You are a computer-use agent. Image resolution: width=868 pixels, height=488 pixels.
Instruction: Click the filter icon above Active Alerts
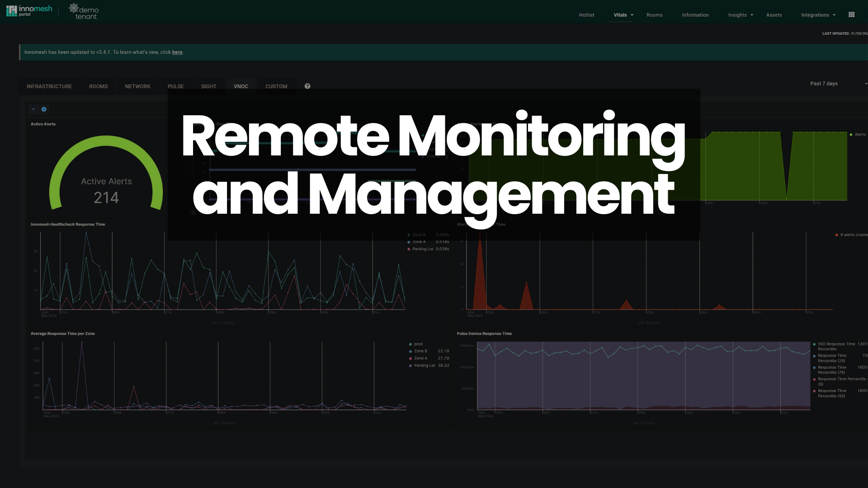pyautogui.click(x=33, y=109)
